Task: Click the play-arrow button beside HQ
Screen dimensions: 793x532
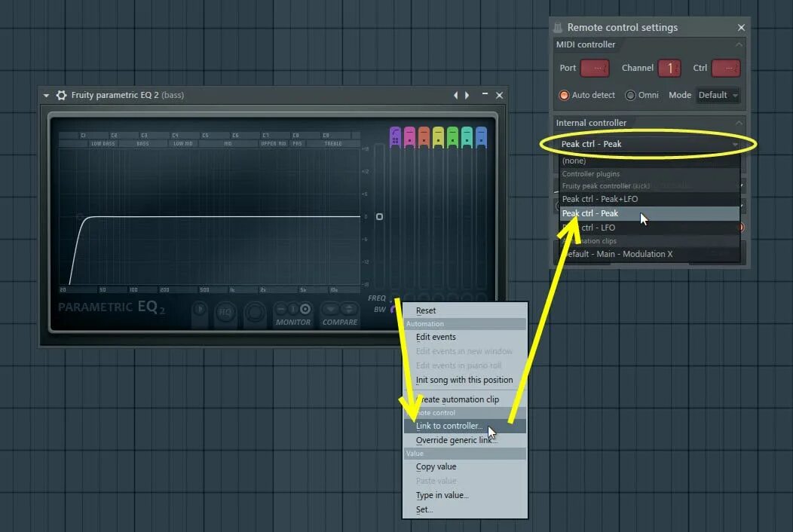Action: pyautogui.click(x=200, y=310)
